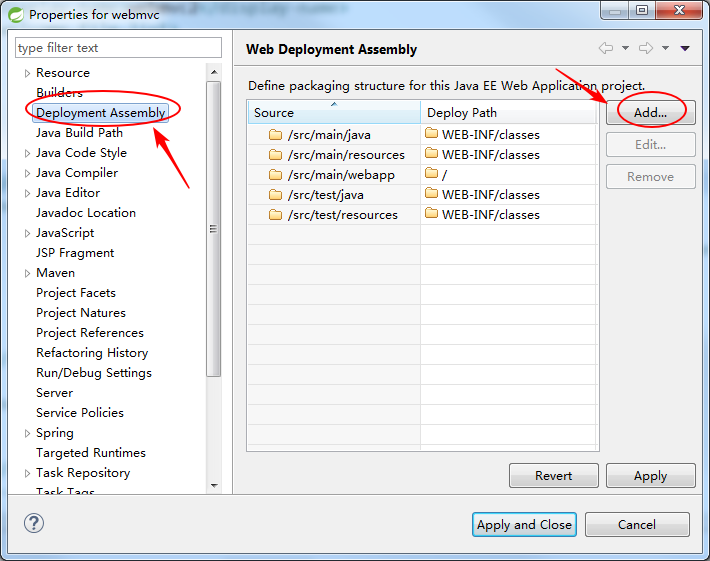Open Project Natures page
Image resolution: width=710 pixels, height=561 pixels.
click(81, 312)
